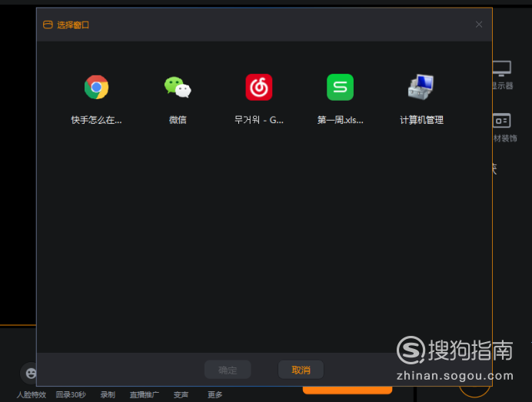Click the 计算机管理 window label

click(x=421, y=120)
